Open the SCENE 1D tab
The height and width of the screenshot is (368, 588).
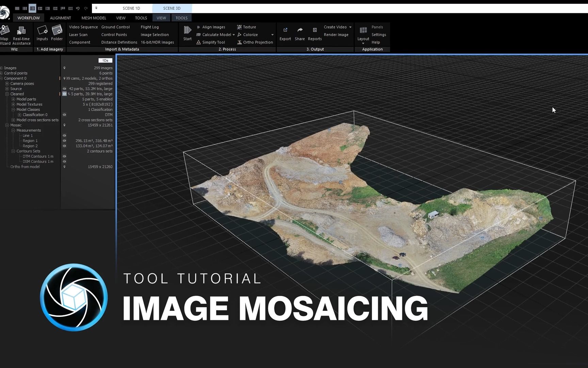131,8
